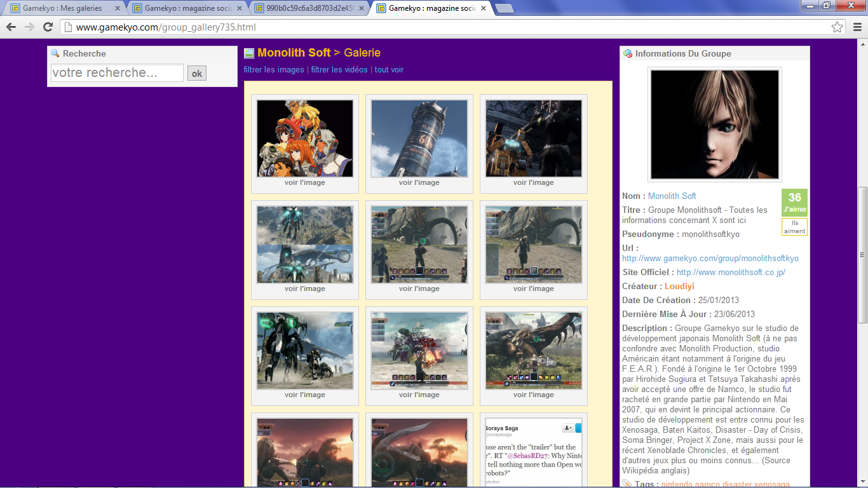This screenshot has width=868, height=488.
Task: Click the 'votre recherche...' search field
Action: [117, 73]
